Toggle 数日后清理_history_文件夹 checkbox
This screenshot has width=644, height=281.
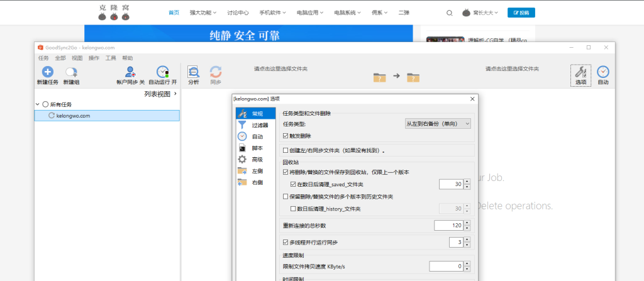pyautogui.click(x=293, y=209)
